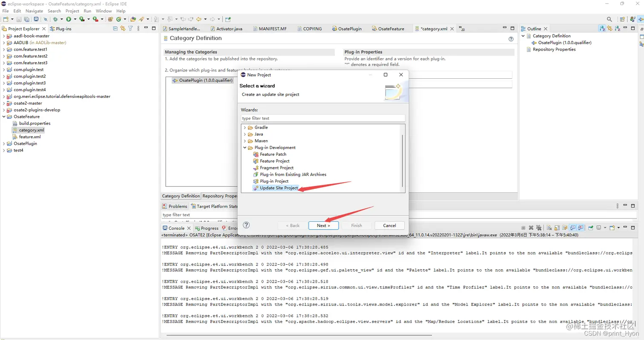The height and width of the screenshot is (340, 644).
Task: Select Feature Patch wizard entry
Action: [x=273, y=154]
